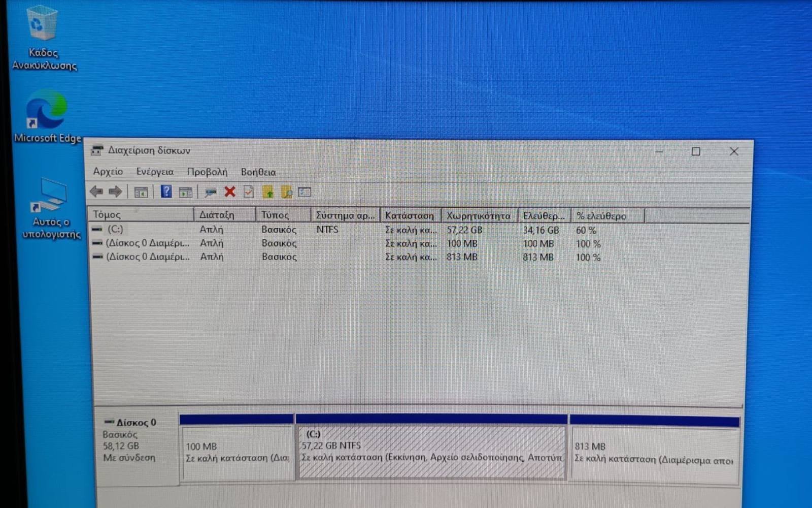Select the 100 MB partition block in disk map
The image size is (812, 508).
click(x=237, y=447)
